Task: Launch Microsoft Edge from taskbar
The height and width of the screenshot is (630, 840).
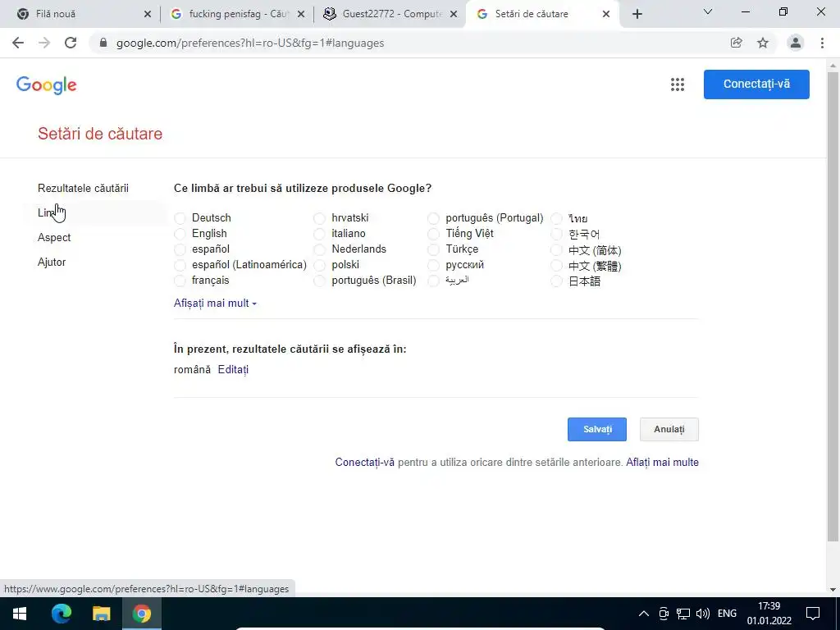Action: 61,614
